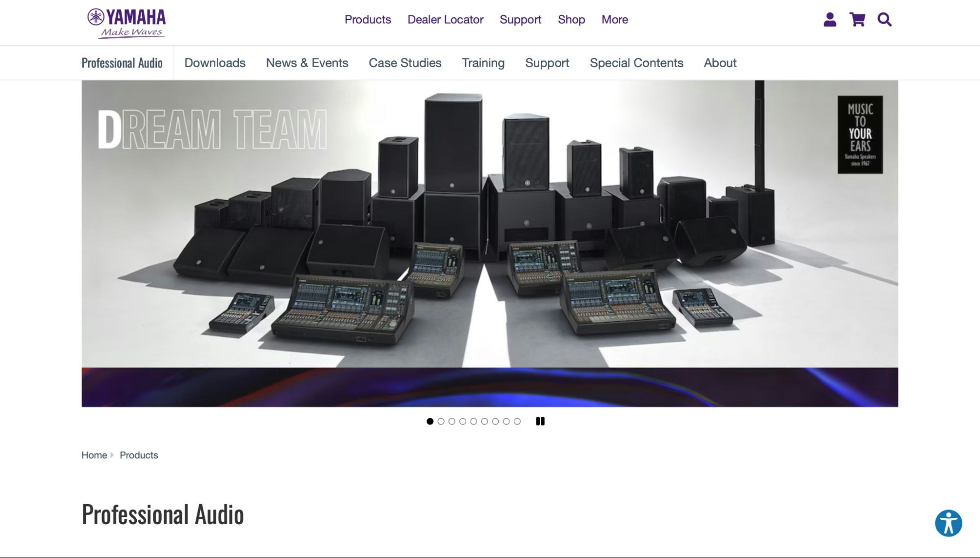Screen dimensions: 980x558
Task: Open the user account icon
Action: [829, 20]
